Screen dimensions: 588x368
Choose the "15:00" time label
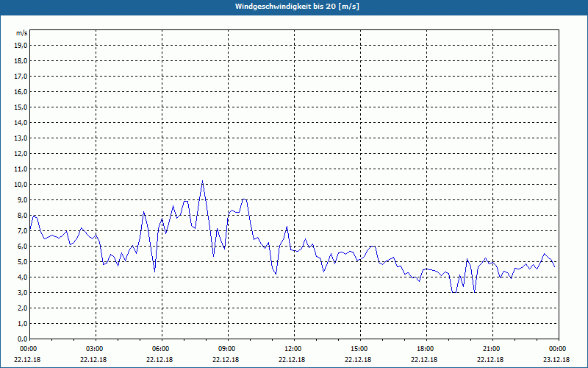click(360, 349)
